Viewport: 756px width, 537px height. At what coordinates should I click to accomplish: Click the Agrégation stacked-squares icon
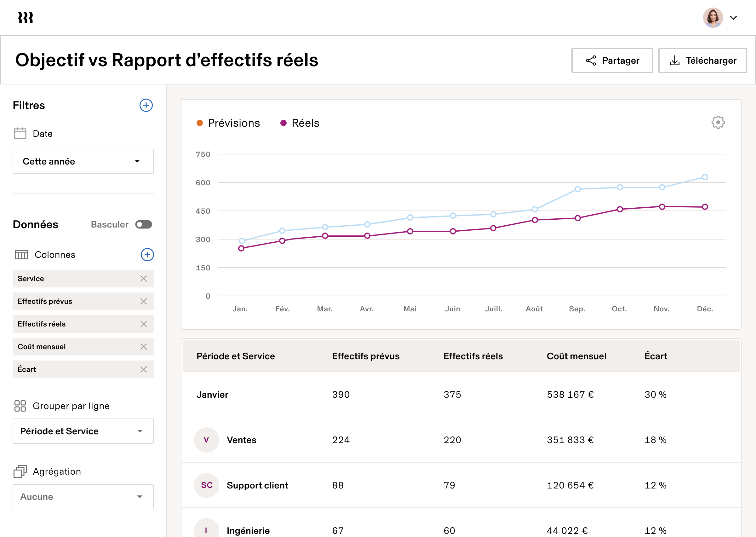pyautogui.click(x=20, y=471)
